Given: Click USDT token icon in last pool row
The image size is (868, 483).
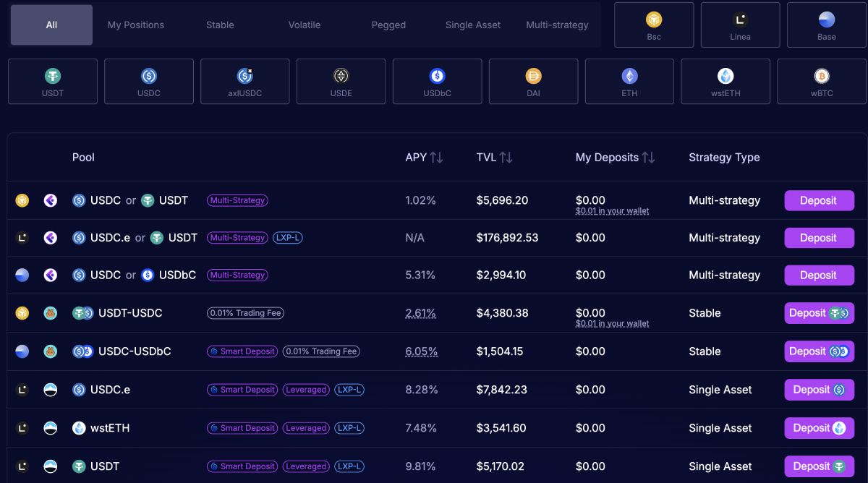Looking at the screenshot, I should point(79,466).
